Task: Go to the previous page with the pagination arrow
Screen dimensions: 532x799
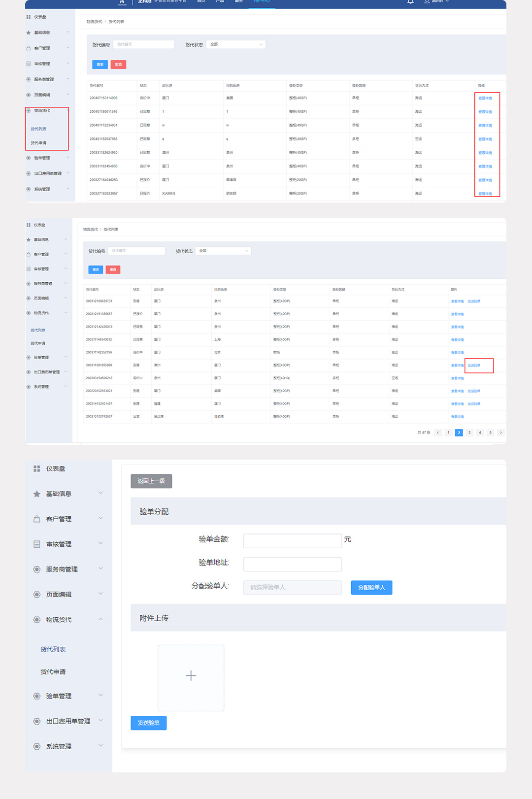Action: pyautogui.click(x=438, y=433)
